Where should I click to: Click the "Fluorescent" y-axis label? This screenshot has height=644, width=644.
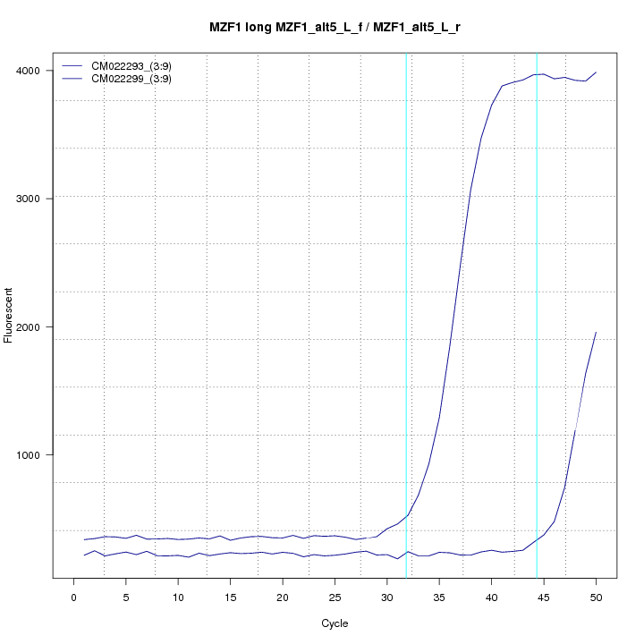[9, 315]
